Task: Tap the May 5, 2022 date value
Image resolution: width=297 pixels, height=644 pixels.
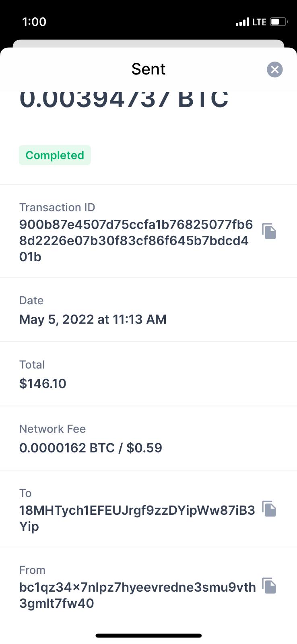Action: pos(93,320)
